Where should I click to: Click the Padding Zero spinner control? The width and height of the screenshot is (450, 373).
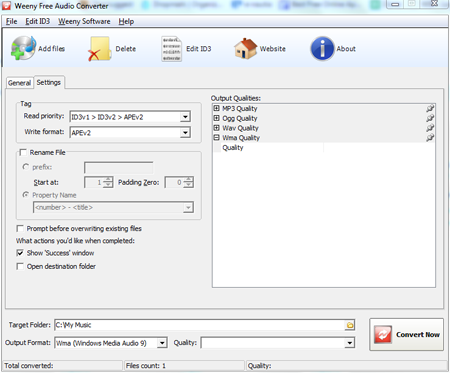179,182
